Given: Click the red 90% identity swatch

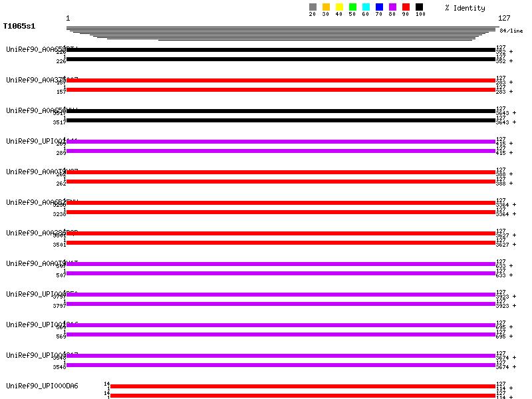Looking at the screenshot, I should [406, 7].
